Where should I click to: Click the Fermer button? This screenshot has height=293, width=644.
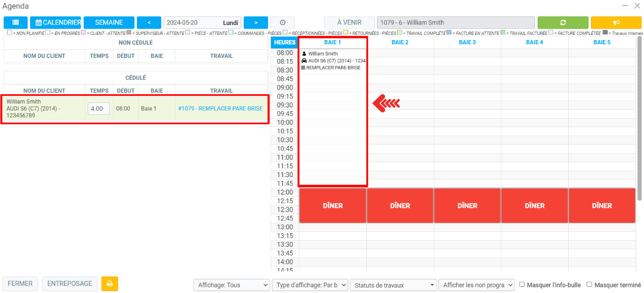pos(20,284)
